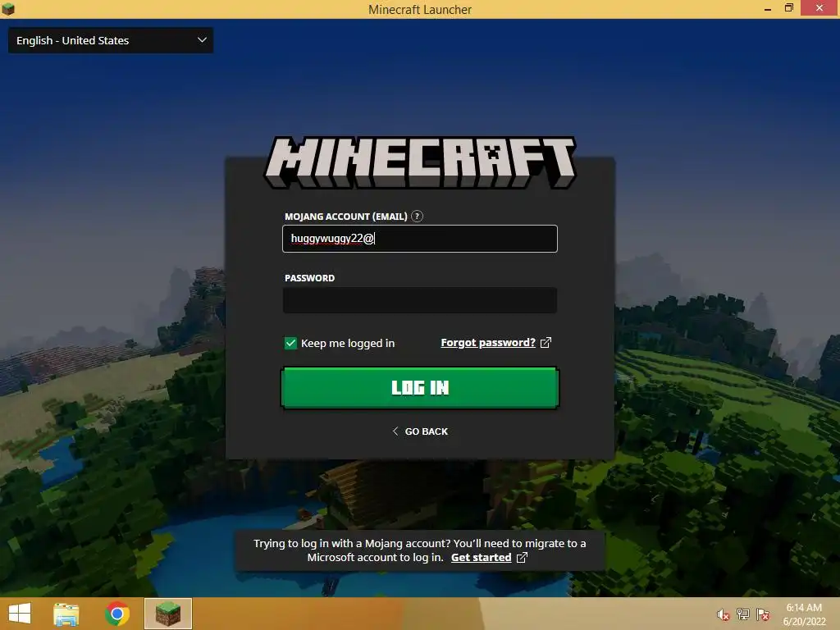Open the Action Center flag icon
The height and width of the screenshot is (630, 840).
[763, 614]
